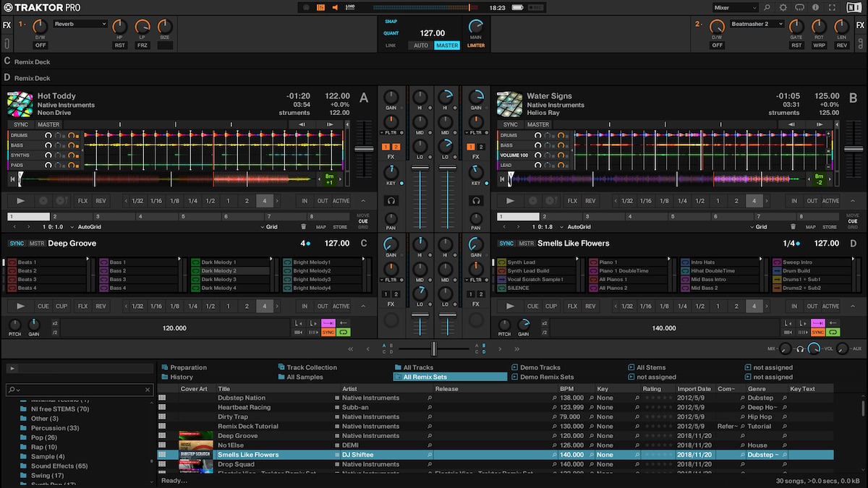Click the green loop button on Deck D
The image size is (868, 488).
[833, 332]
